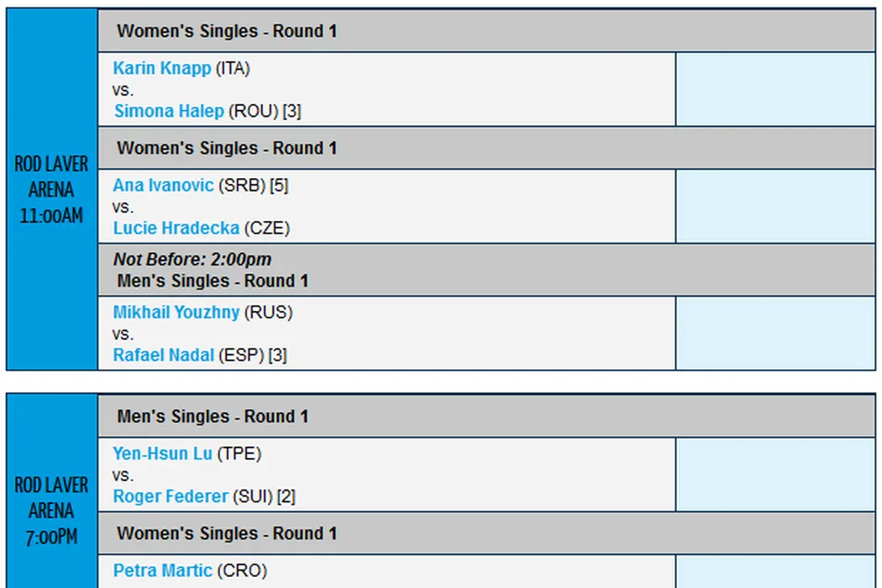Image resolution: width=882 pixels, height=588 pixels.
Task: Click the empty result cell beside Knapp vs. Halep
Action: coord(775,90)
